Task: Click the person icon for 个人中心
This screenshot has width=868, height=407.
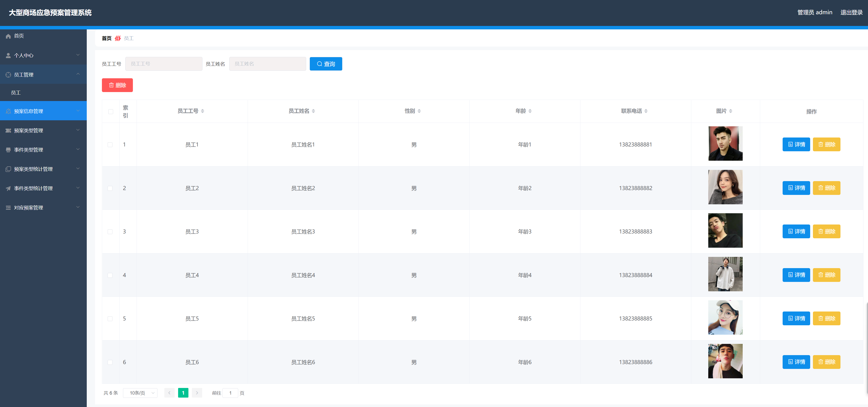Action: (x=8, y=55)
